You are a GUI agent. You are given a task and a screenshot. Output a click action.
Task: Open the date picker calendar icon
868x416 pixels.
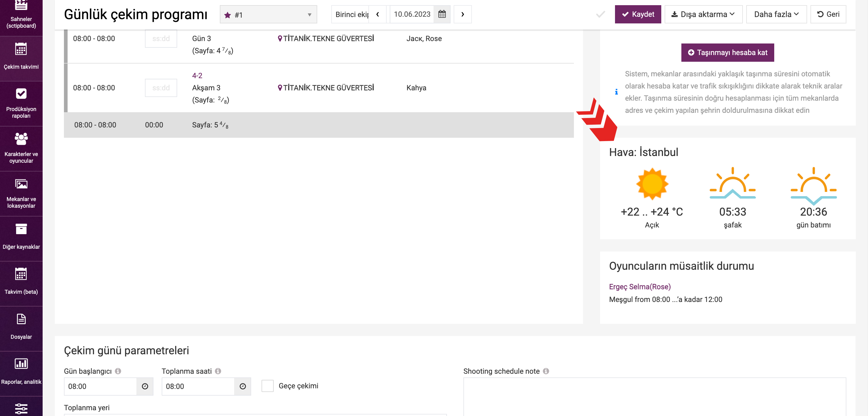(442, 14)
